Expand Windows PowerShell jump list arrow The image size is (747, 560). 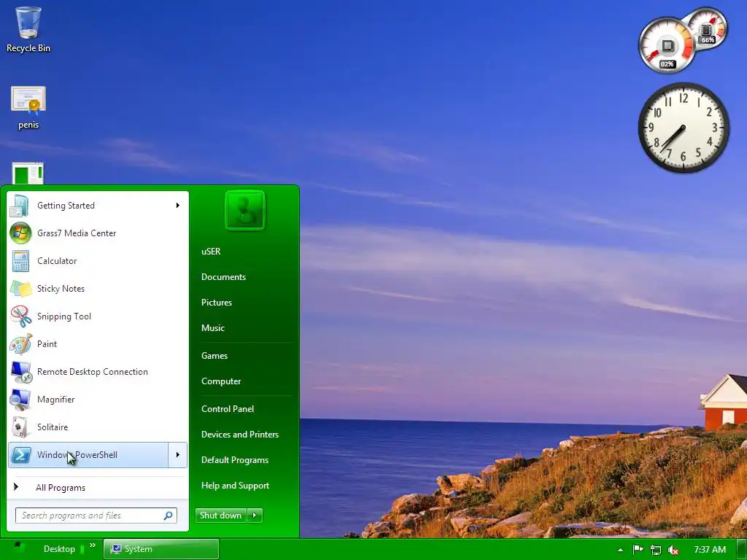pos(178,455)
